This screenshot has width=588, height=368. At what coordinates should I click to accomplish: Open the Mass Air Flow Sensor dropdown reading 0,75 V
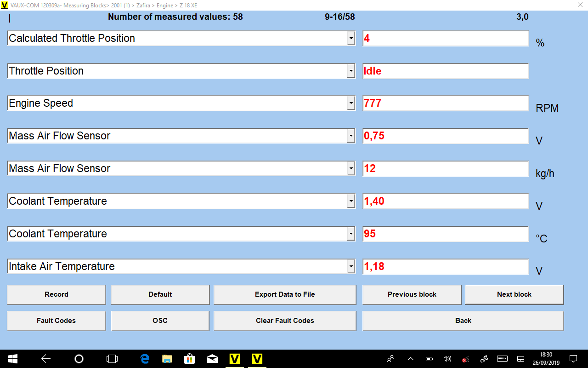point(351,136)
